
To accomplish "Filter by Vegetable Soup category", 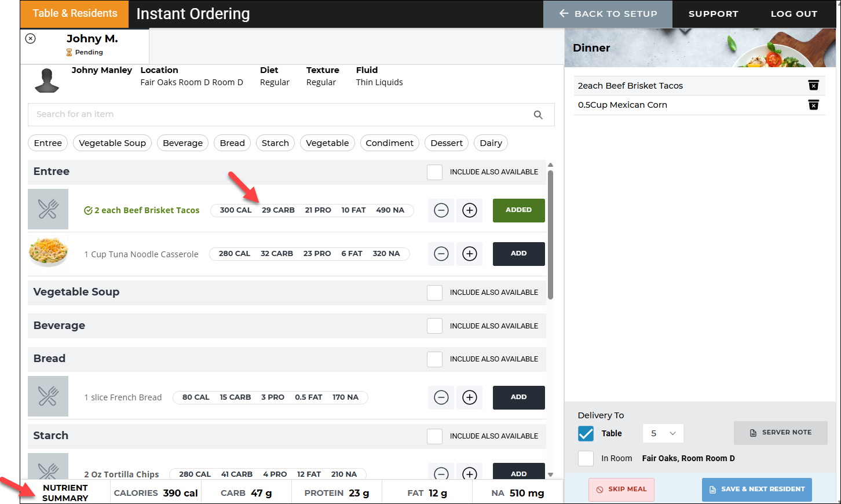I will (112, 143).
